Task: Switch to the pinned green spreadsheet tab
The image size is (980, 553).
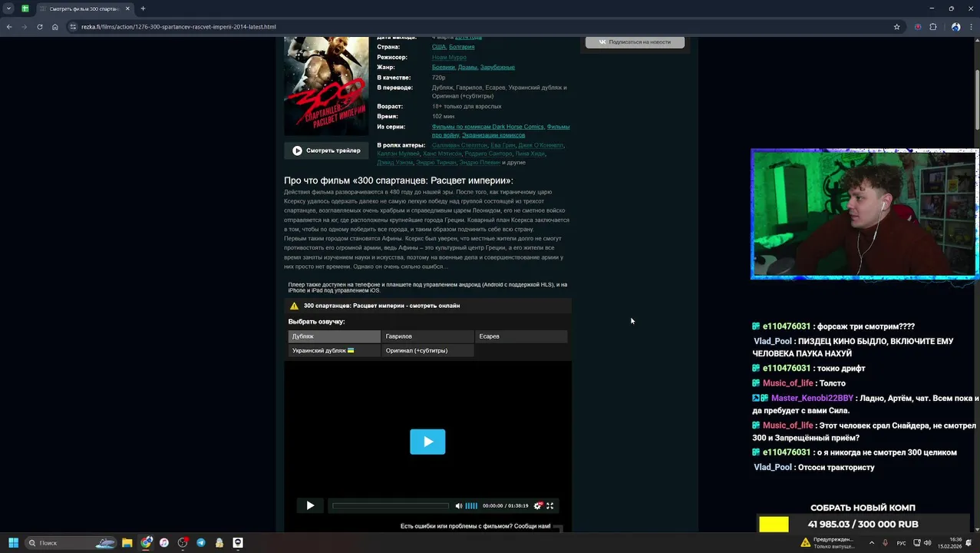Action: [25, 8]
